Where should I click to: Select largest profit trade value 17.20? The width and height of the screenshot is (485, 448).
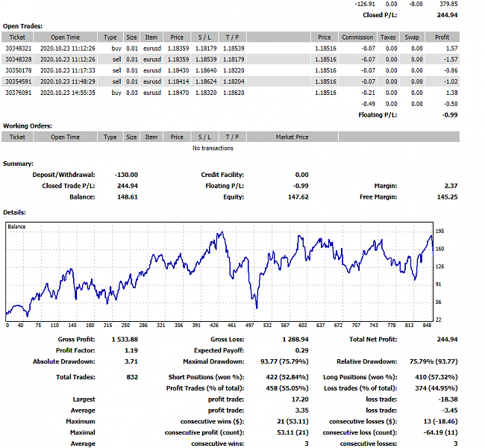tap(300, 399)
